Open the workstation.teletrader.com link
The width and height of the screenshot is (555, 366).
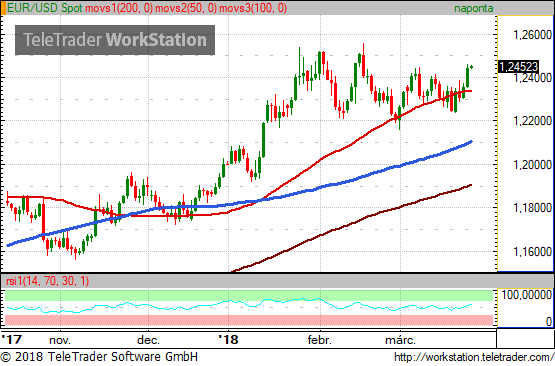pos(474,357)
